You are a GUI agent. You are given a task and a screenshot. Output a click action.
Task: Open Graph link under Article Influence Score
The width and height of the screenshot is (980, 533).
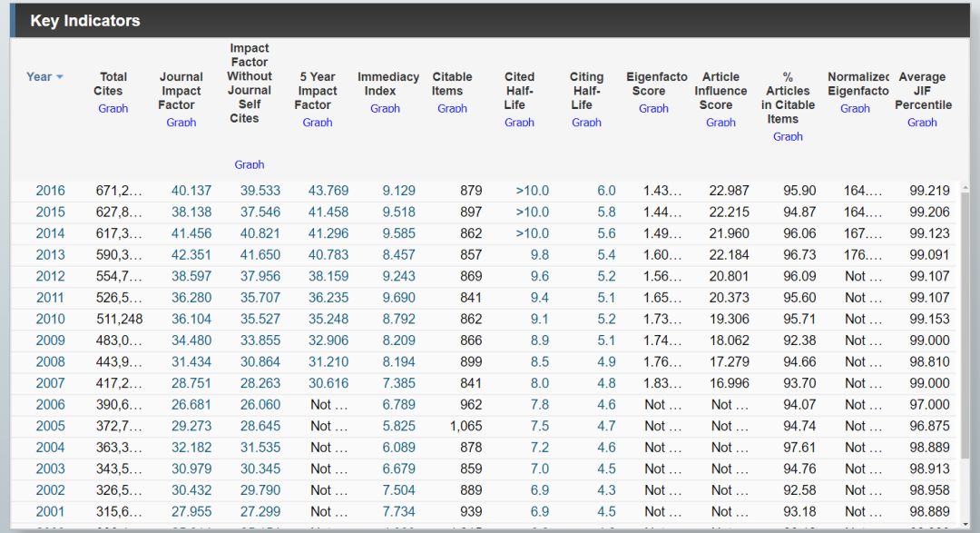click(x=720, y=123)
